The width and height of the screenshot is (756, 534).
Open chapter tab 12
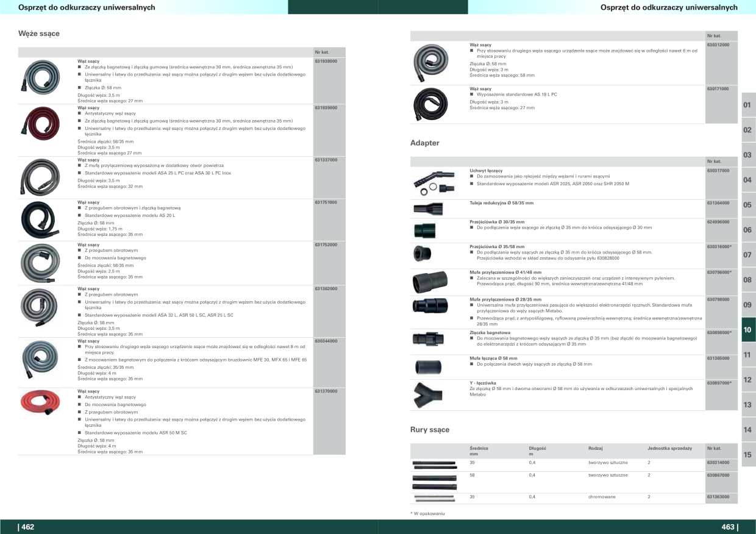(747, 380)
